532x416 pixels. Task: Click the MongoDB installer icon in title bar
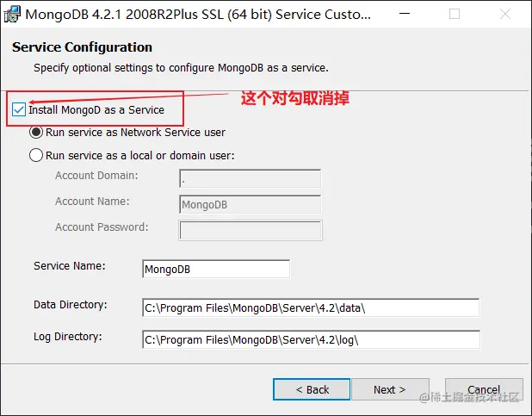[x=12, y=15]
